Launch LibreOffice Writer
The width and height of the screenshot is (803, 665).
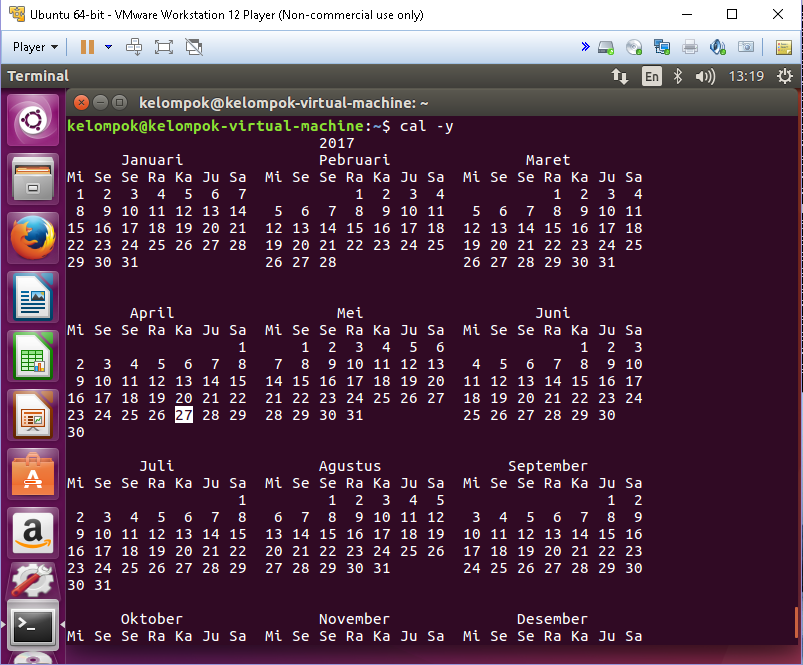coord(33,297)
